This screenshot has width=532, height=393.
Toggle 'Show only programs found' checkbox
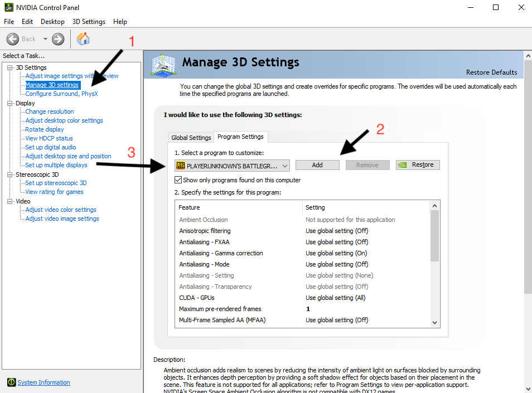(x=178, y=180)
